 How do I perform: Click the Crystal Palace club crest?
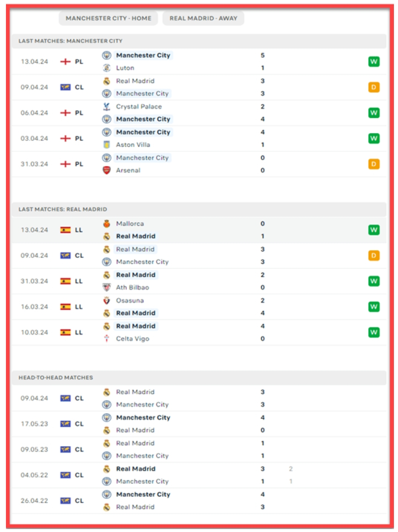click(x=107, y=107)
